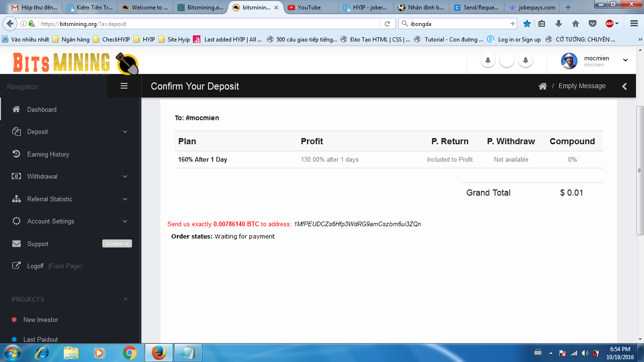Switch to the Welcome to ... tab
Viewport: 644px width, 362px height.
coord(145,7)
